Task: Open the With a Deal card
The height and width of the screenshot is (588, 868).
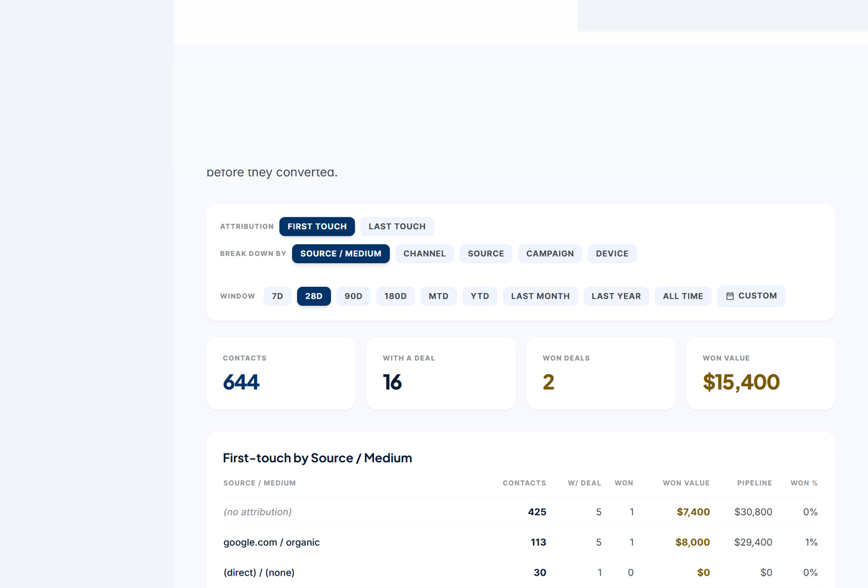Action: tap(441, 374)
